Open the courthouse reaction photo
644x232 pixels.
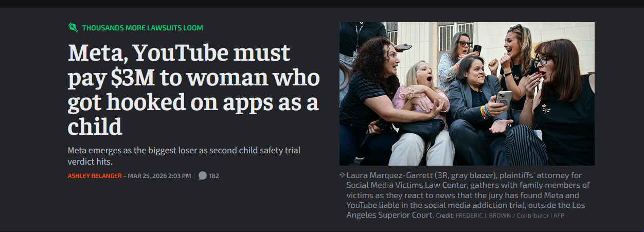467,94
